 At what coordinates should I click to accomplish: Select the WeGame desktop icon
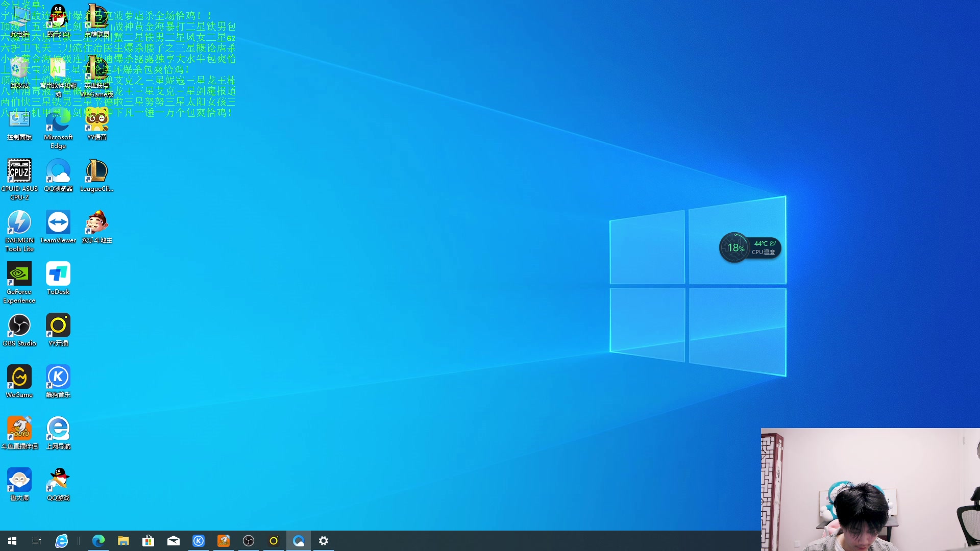(x=19, y=378)
